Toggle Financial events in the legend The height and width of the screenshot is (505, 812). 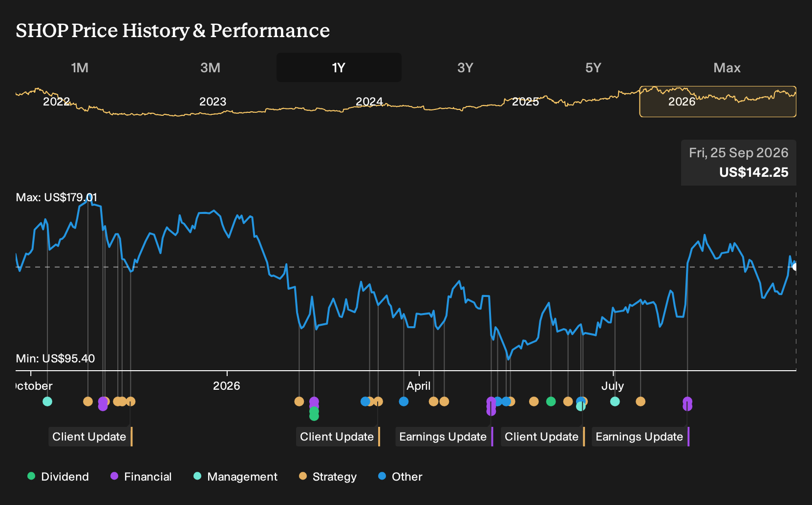141,477
